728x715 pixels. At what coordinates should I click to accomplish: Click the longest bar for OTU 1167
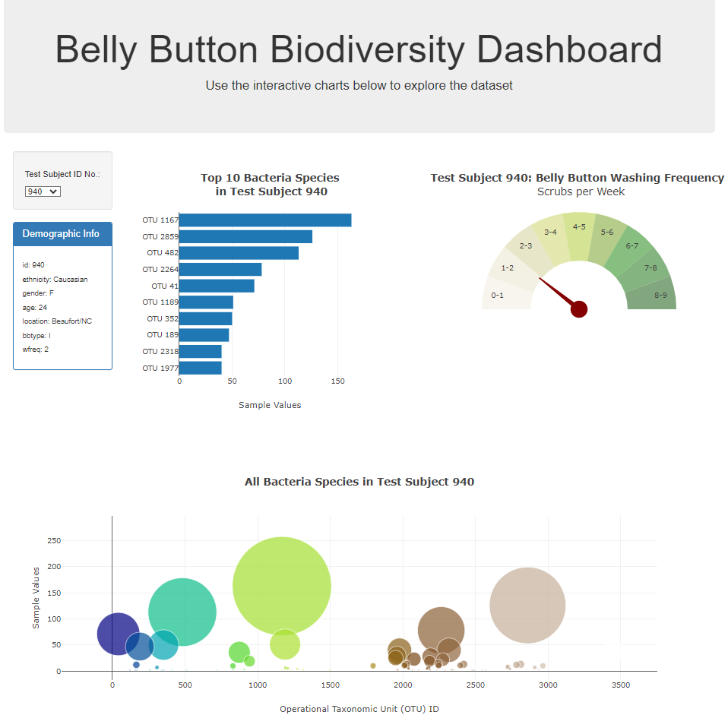tap(266, 219)
